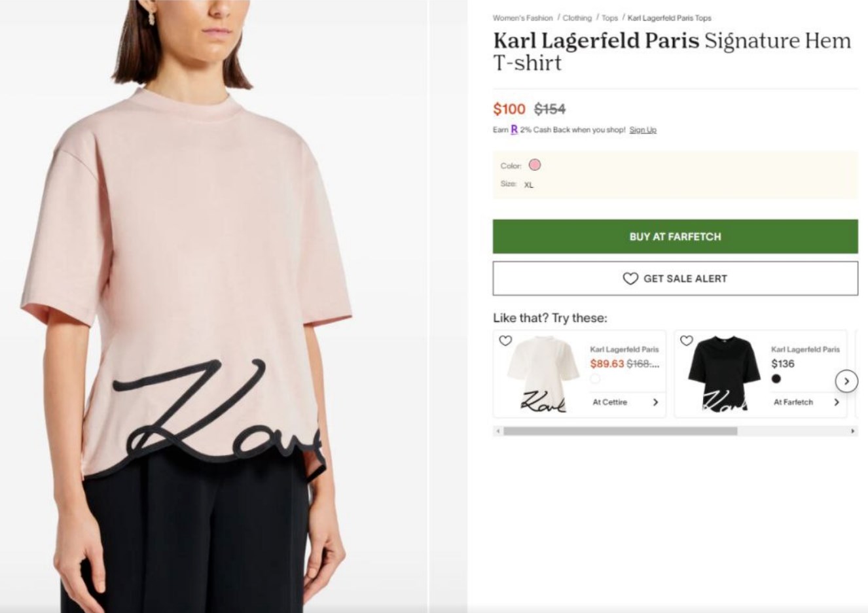This screenshot has height=613, width=868.
Task: Click right arrow of horizontal scrollbar
Action: (x=852, y=431)
